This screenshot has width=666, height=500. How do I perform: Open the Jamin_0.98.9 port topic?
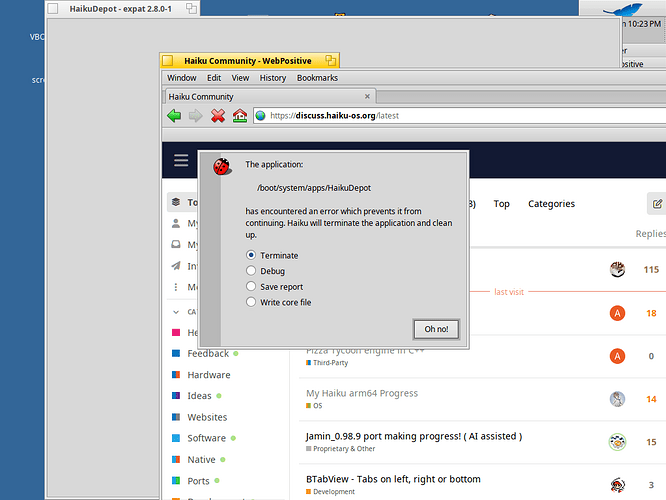click(x=414, y=436)
